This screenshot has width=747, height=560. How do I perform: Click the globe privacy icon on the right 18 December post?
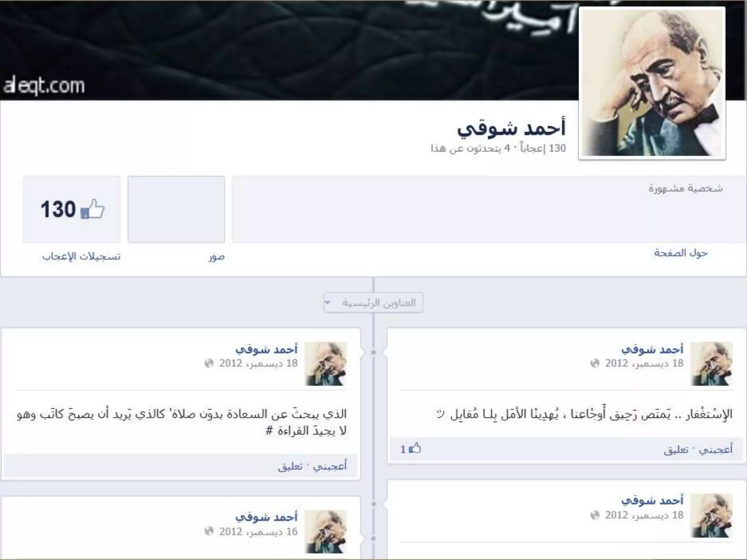click(595, 363)
